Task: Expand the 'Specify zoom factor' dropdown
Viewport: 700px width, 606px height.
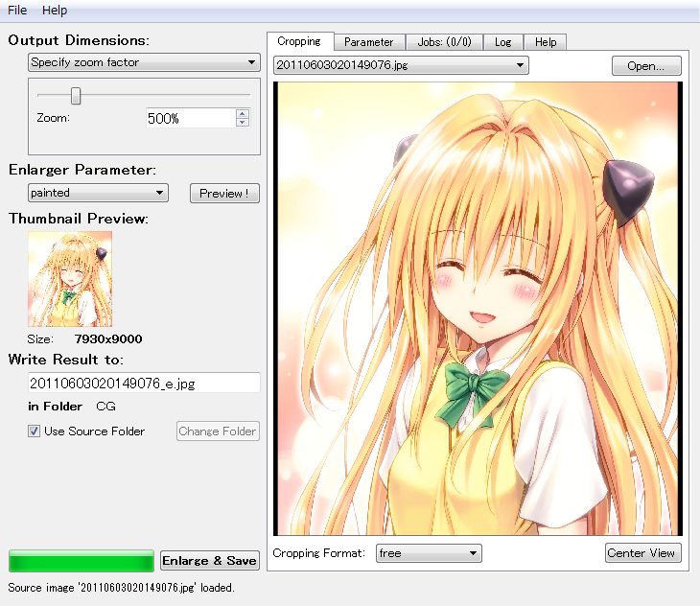Action: pyautogui.click(x=144, y=62)
